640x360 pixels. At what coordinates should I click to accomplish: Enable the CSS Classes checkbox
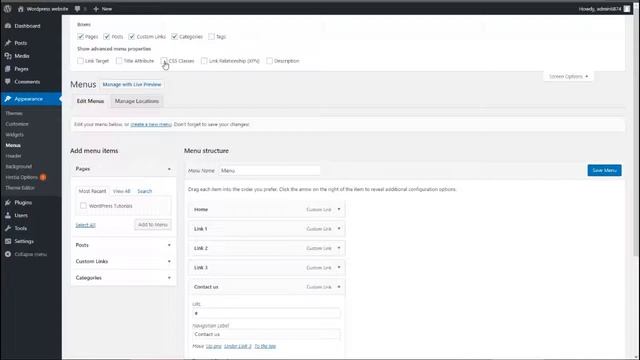click(164, 61)
